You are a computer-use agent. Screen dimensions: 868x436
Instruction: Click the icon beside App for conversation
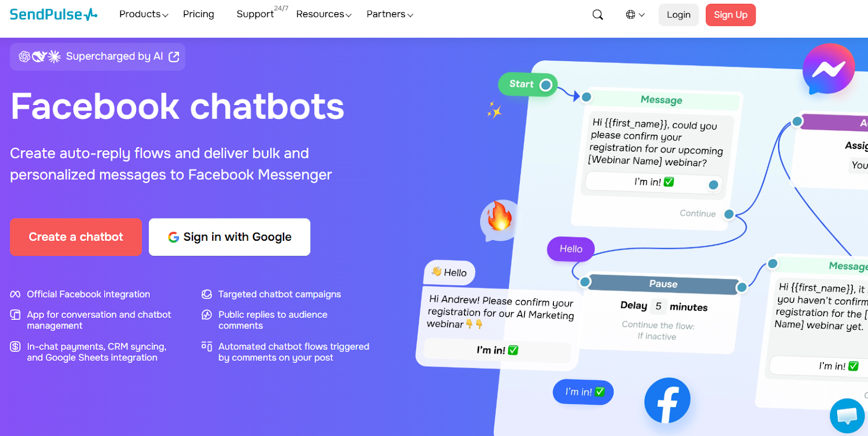(15, 315)
